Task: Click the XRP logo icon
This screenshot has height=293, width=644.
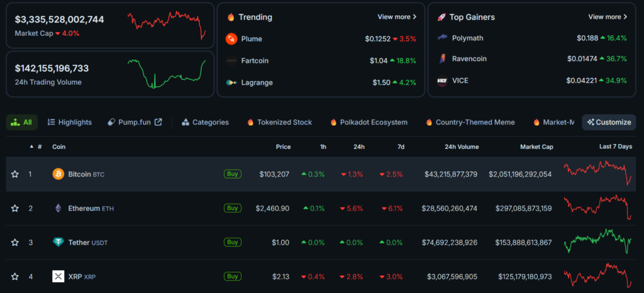Action: (58, 276)
